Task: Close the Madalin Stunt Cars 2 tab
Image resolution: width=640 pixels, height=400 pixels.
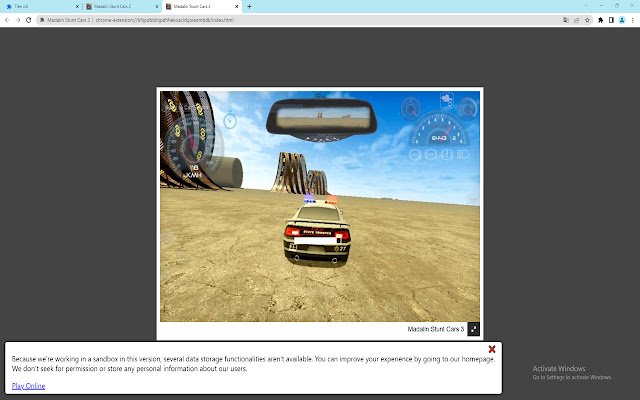Action: (157, 7)
